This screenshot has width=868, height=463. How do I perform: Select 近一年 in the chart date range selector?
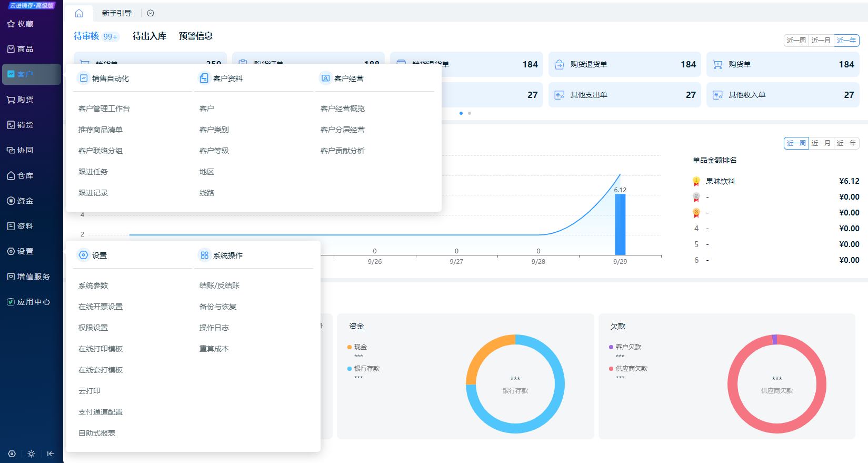[846, 143]
